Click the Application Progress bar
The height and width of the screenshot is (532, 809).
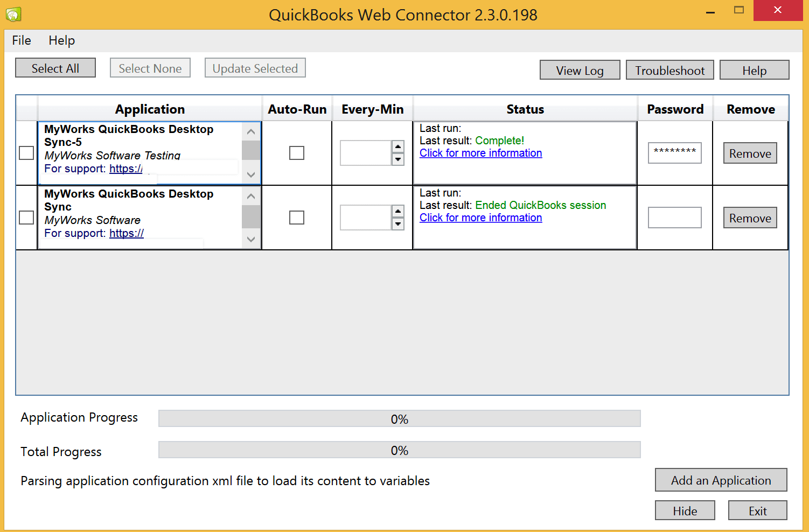[x=399, y=419]
